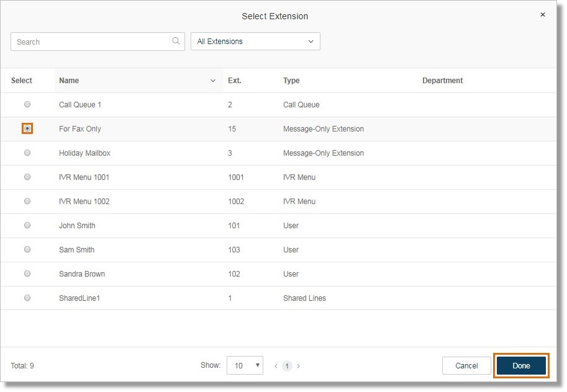Click the Department column header
The height and width of the screenshot is (392, 567).
click(443, 81)
